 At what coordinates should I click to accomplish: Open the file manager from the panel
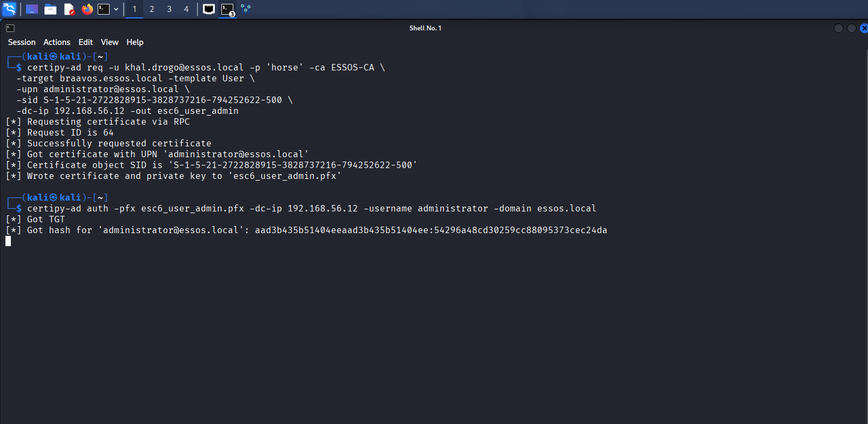(x=50, y=9)
